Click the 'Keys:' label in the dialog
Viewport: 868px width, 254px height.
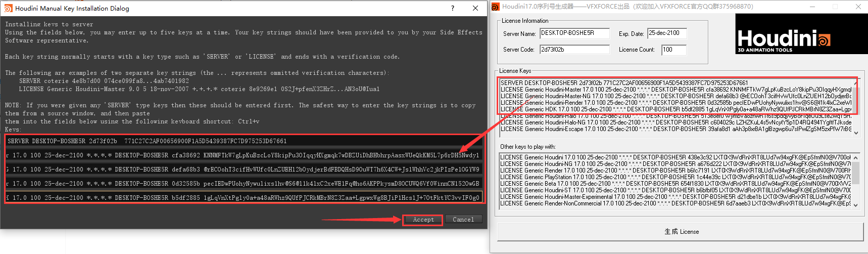[x=13, y=130]
